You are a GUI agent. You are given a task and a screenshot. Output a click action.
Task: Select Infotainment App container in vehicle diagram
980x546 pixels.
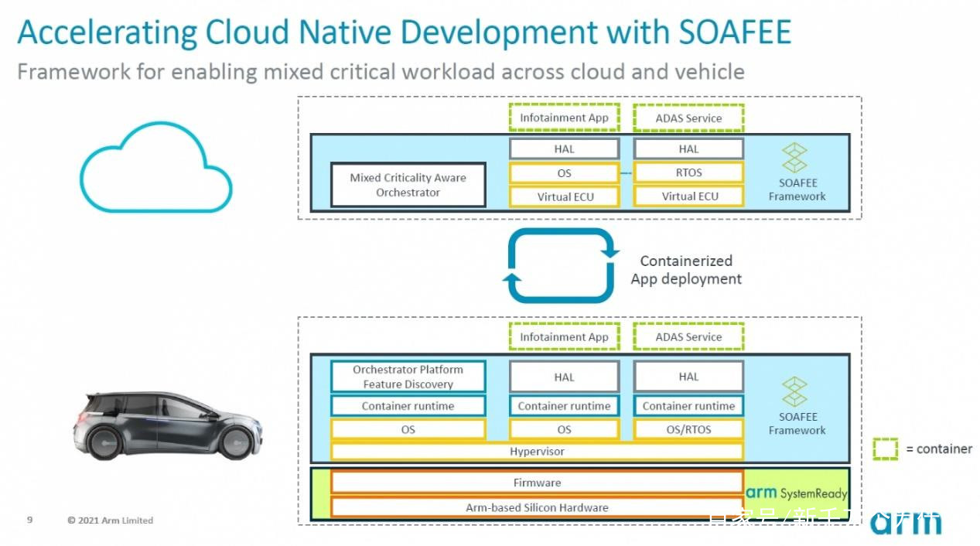[564, 337]
